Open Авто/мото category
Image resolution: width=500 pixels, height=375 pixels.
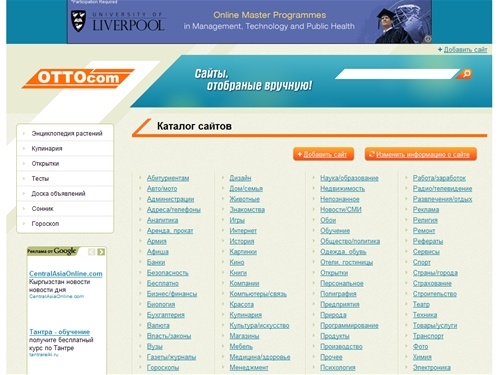pos(162,189)
